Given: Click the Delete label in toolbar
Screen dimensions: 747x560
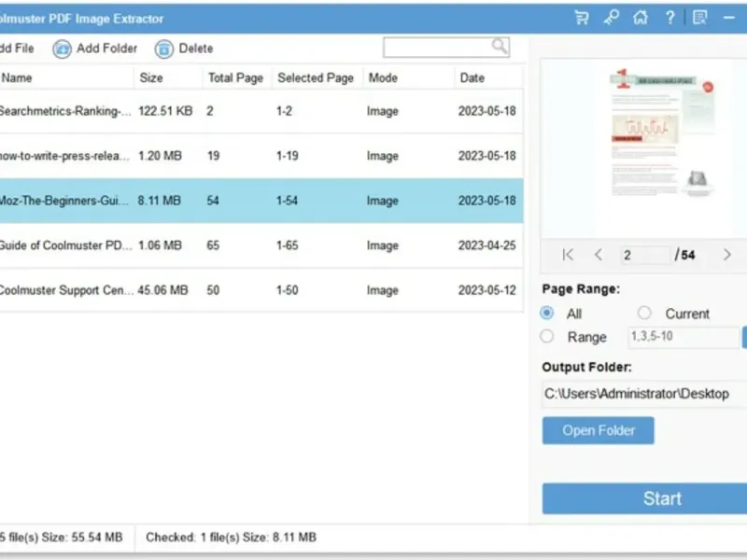Looking at the screenshot, I should click(196, 49).
